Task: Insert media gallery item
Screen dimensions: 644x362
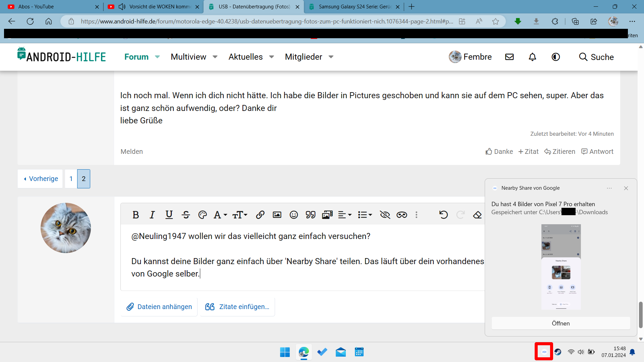Action: tap(327, 215)
